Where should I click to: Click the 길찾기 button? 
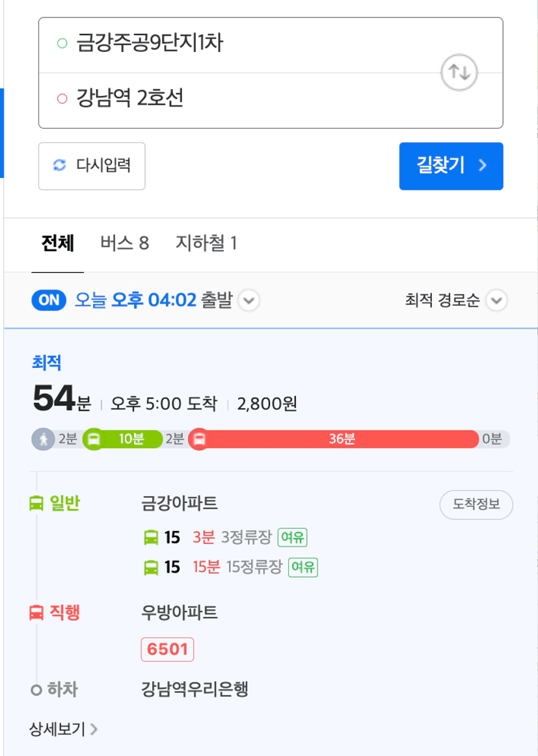451,166
